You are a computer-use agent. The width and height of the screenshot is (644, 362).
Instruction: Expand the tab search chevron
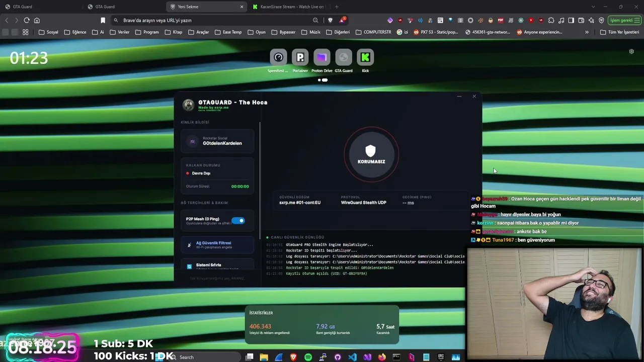coord(593,7)
